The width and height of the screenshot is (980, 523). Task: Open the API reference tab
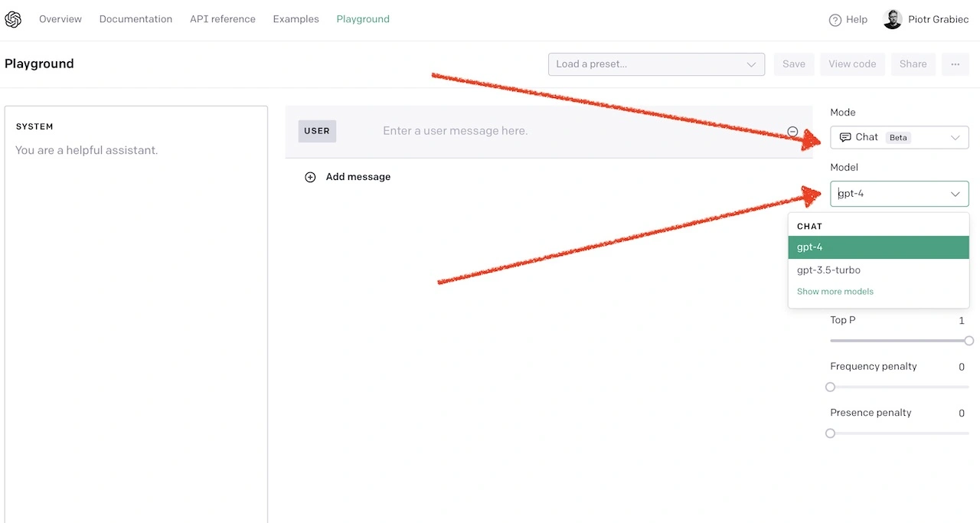pos(223,19)
